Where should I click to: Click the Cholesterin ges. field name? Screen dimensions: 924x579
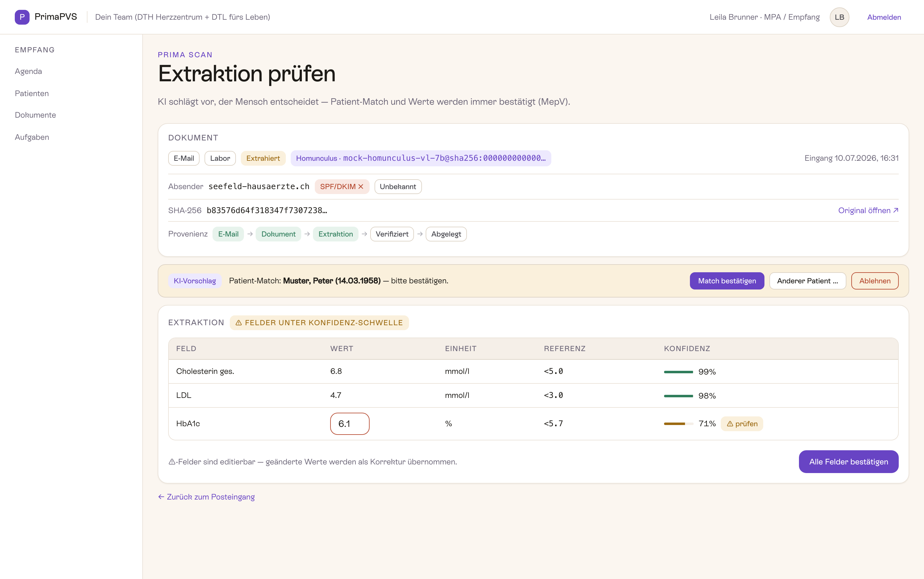205,371
